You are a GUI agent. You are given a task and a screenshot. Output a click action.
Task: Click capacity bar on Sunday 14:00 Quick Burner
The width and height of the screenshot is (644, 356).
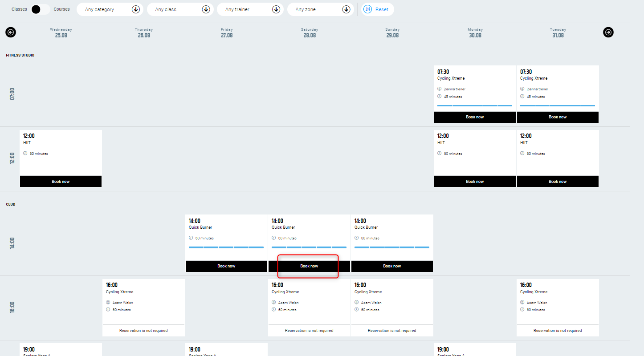click(x=392, y=247)
